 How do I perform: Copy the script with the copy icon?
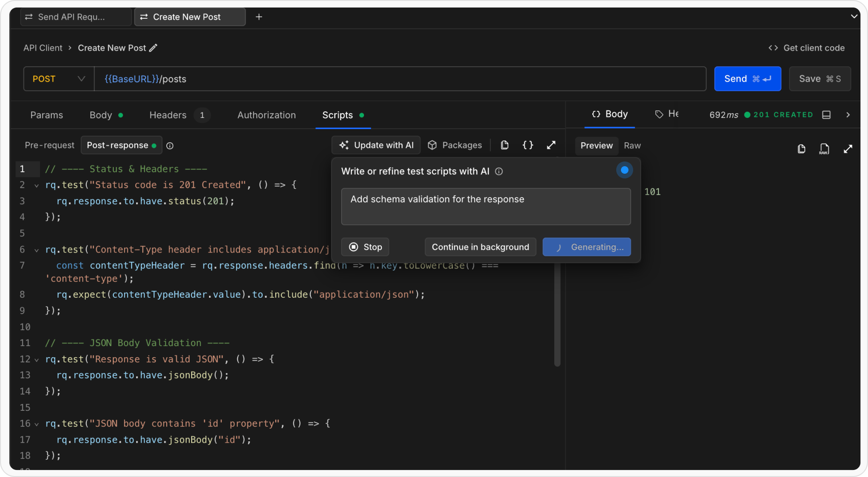(x=504, y=145)
